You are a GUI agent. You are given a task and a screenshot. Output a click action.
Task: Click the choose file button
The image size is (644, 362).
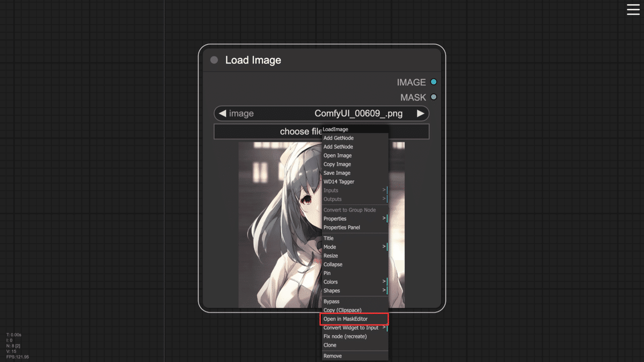(x=321, y=131)
